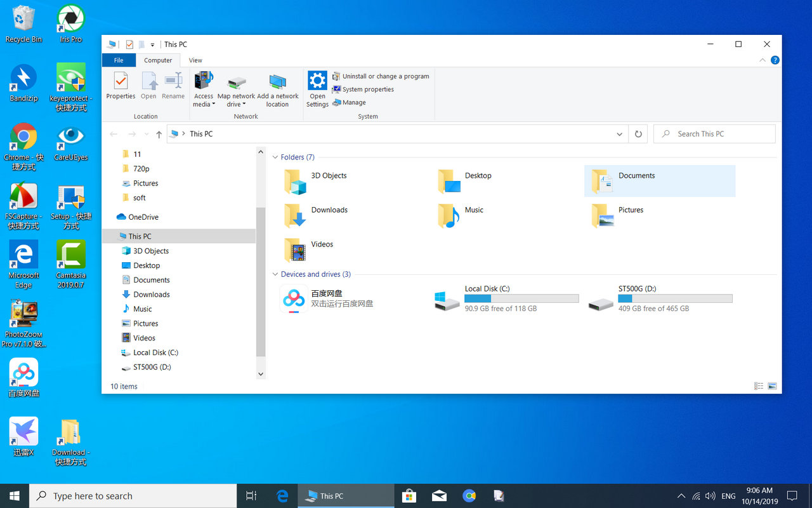The height and width of the screenshot is (508, 812).
Task: Open the address bar dropdown
Action: click(x=619, y=134)
